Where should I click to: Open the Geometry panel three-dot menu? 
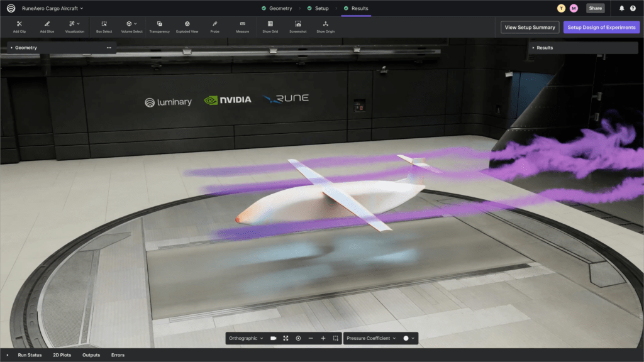pyautogui.click(x=109, y=48)
